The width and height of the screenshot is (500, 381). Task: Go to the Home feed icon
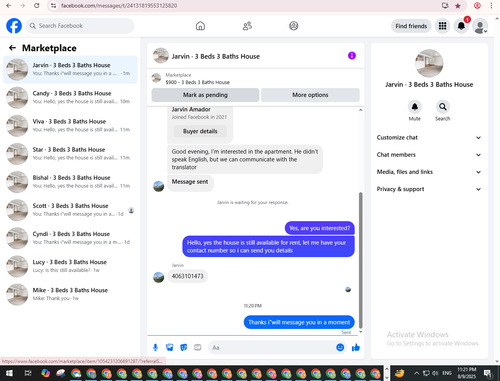point(200,26)
